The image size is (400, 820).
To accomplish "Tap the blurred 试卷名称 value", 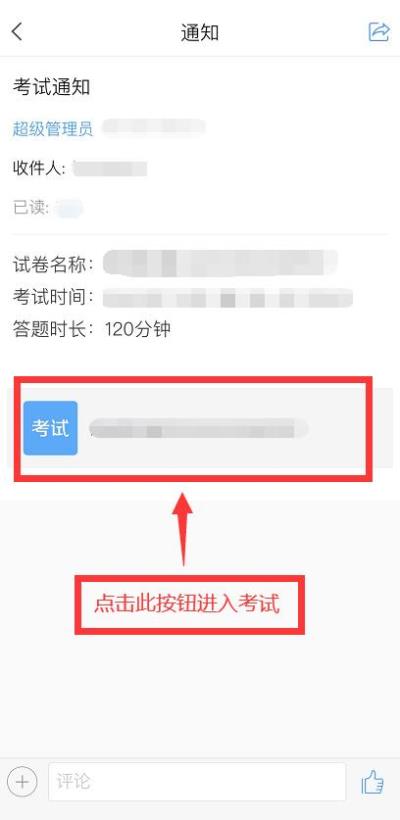I will (220, 263).
